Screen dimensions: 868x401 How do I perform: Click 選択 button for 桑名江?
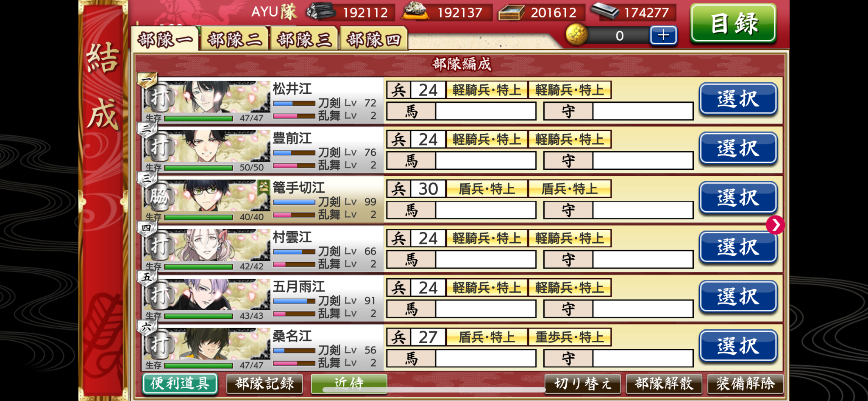(x=738, y=346)
